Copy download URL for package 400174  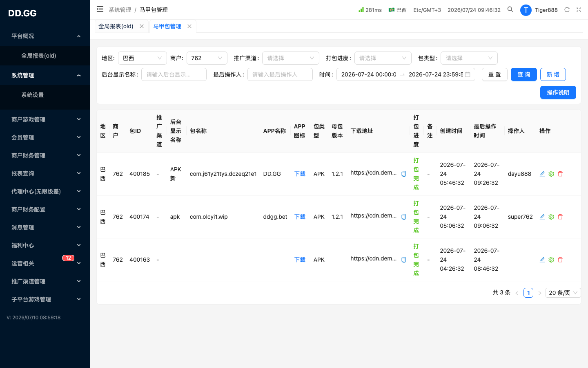(x=404, y=217)
